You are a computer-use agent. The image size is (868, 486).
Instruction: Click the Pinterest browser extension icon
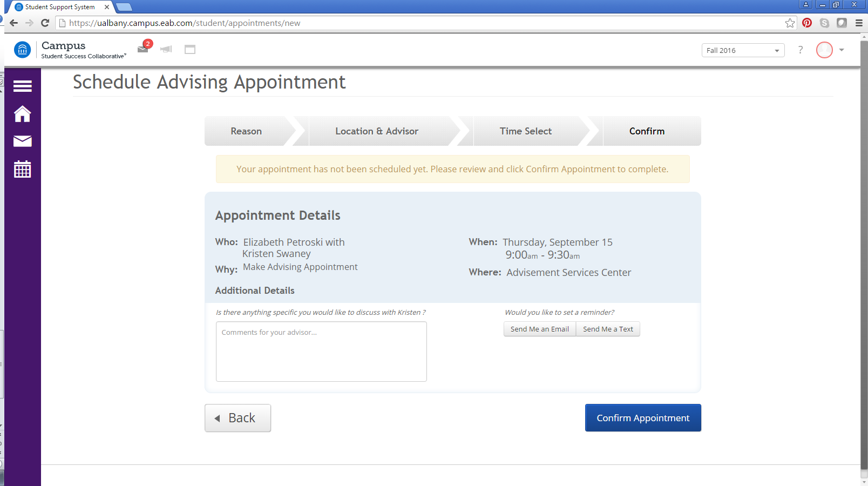coord(807,23)
